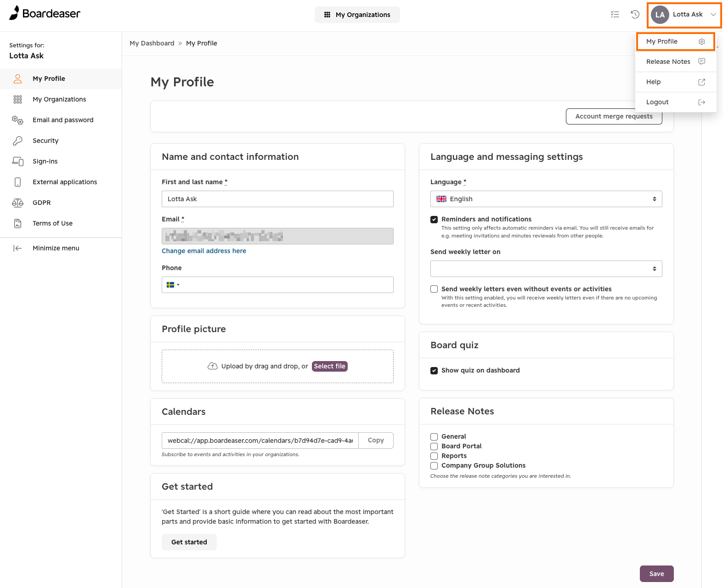Image resolution: width=723 pixels, height=588 pixels.
Task: Open Terms of Use in sidebar
Action: coord(61,223)
